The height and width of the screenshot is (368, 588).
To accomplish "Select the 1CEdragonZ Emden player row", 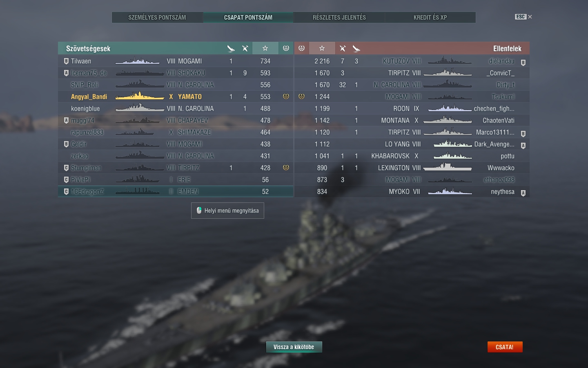I will 176,191.
